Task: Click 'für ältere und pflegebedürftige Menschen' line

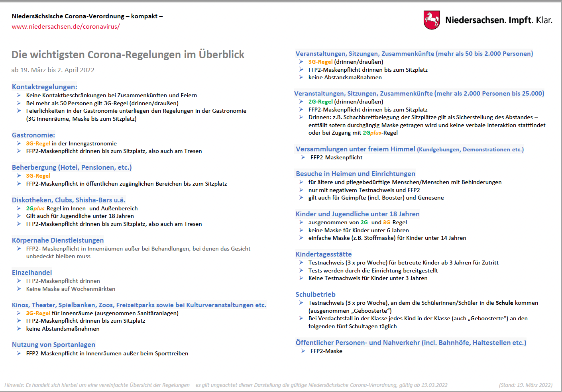Action: coord(405,182)
